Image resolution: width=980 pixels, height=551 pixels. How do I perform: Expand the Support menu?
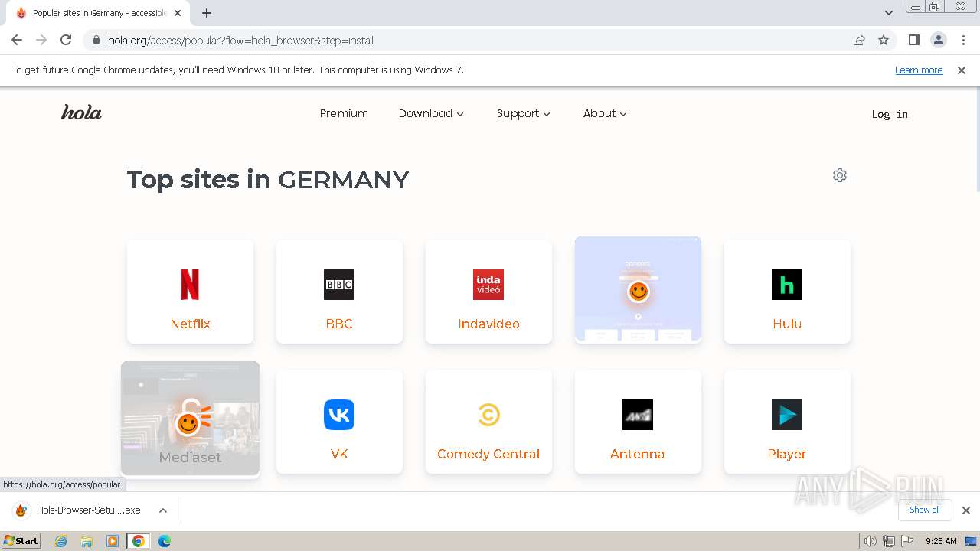[x=524, y=113]
